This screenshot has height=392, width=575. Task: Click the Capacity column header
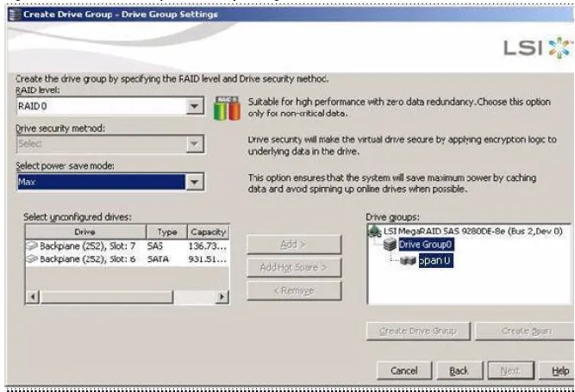click(208, 233)
